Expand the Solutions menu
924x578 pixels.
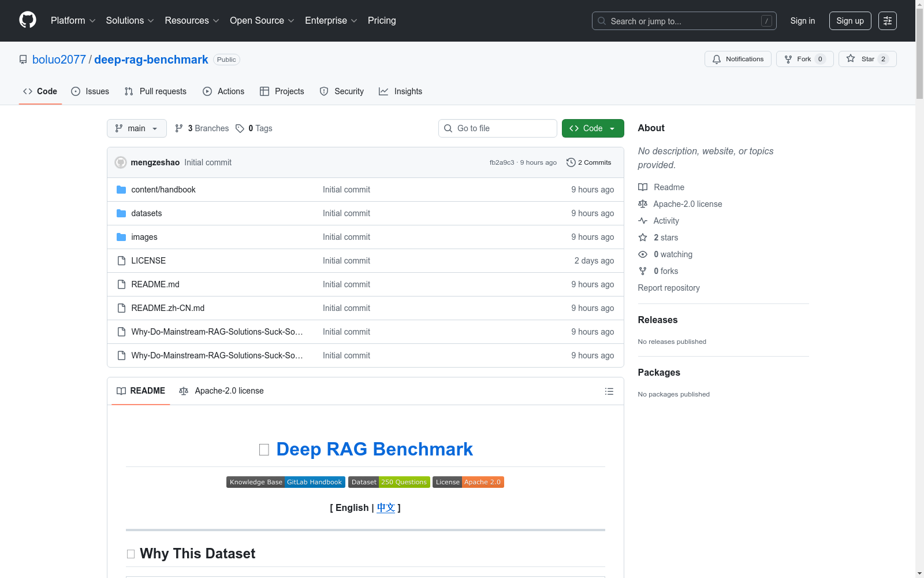tap(130, 21)
